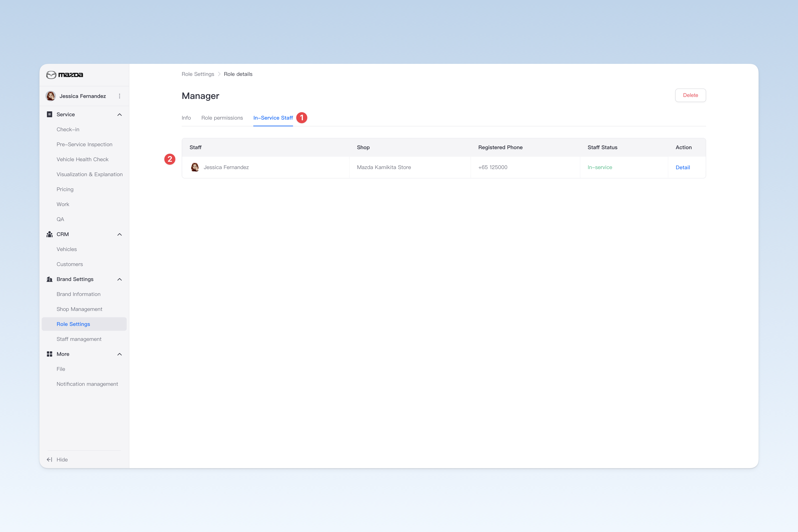
Task: Open Brand Information page
Action: point(78,294)
